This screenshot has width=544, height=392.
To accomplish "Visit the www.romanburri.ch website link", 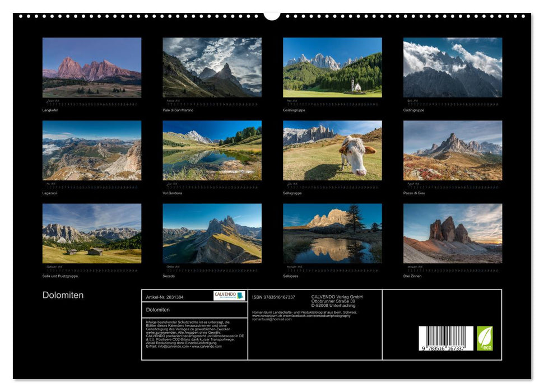I will pos(267,314).
